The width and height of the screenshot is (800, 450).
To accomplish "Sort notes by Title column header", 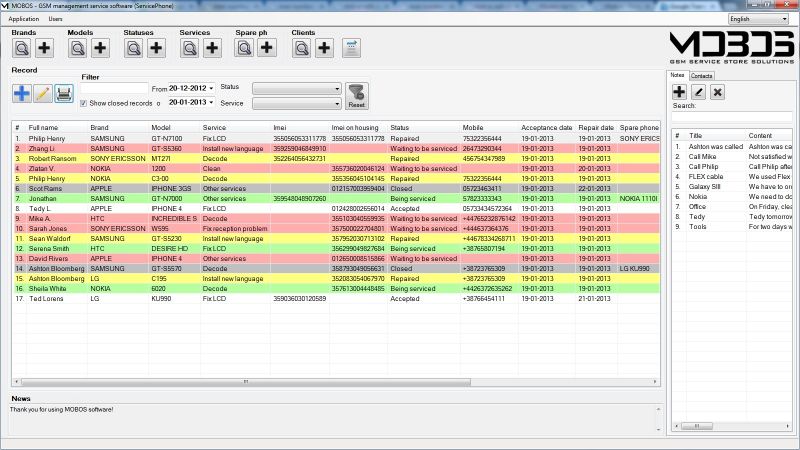I will 695,136.
